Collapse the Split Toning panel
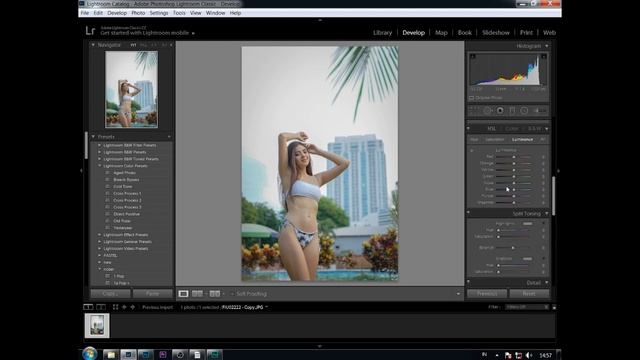This screenshot has height=360, width=640. click(x=547, y=213)
